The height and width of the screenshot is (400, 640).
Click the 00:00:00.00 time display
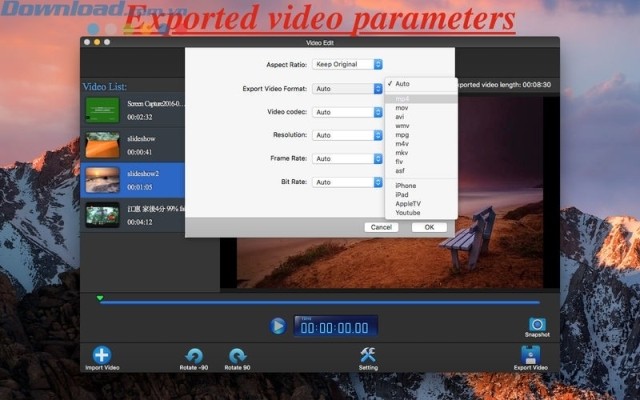pos(336,326)
